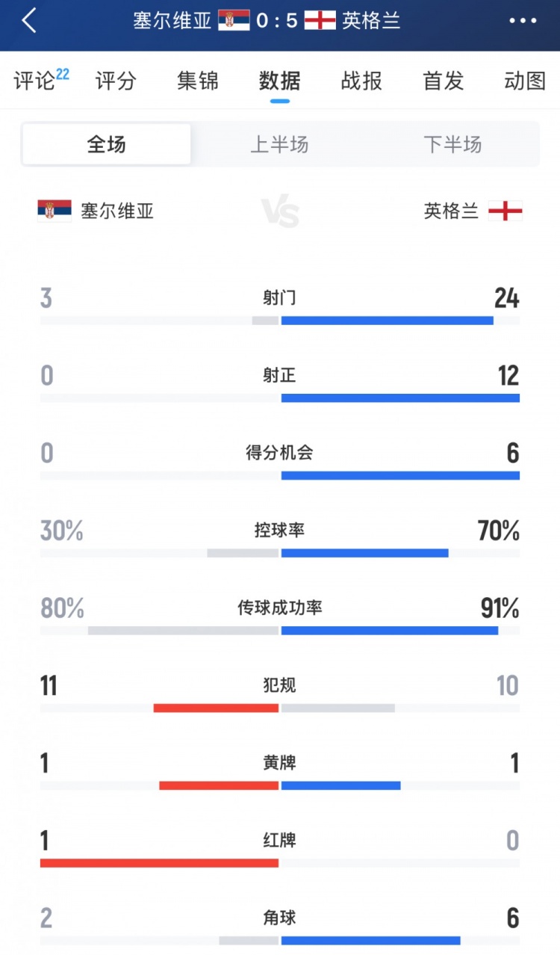The height and width of the screenshot is (955, 560).
Task: Tap the 0 : 5 score in header
Action: [277, 20]
